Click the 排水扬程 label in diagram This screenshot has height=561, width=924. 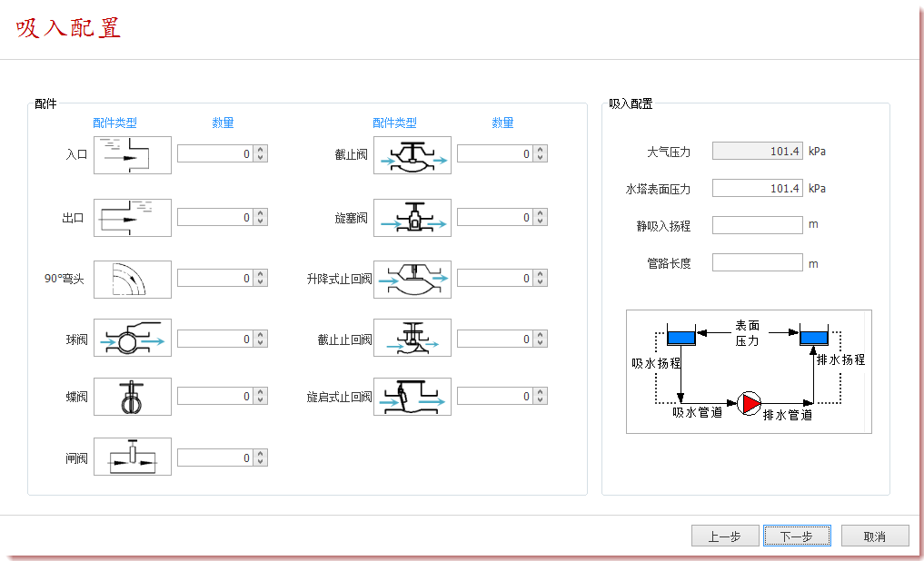coord(841,359)
